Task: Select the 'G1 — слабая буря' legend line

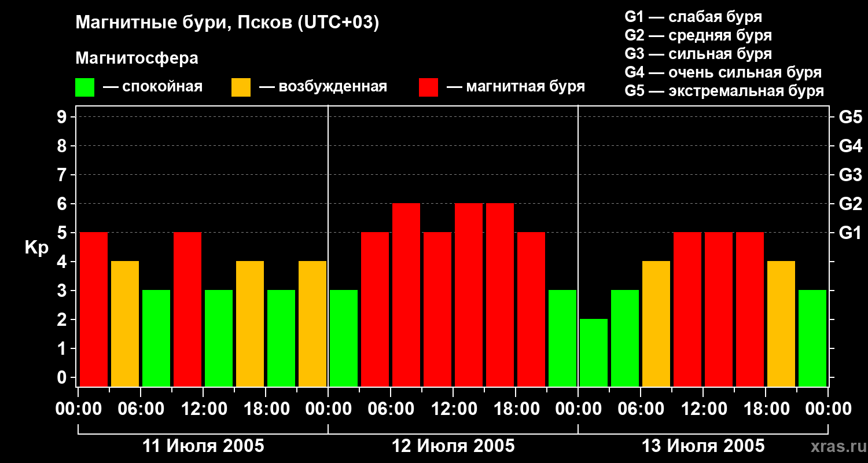Action: tap(693, 17)
